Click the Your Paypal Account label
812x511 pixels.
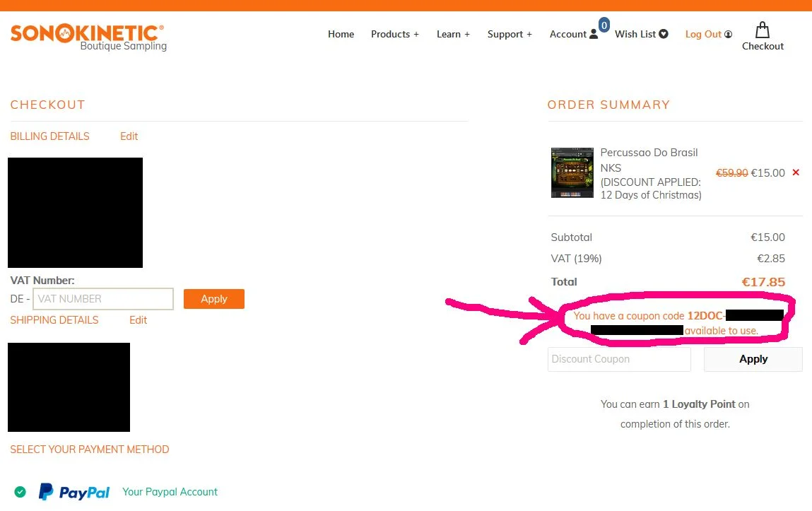(x=170, y=492)
